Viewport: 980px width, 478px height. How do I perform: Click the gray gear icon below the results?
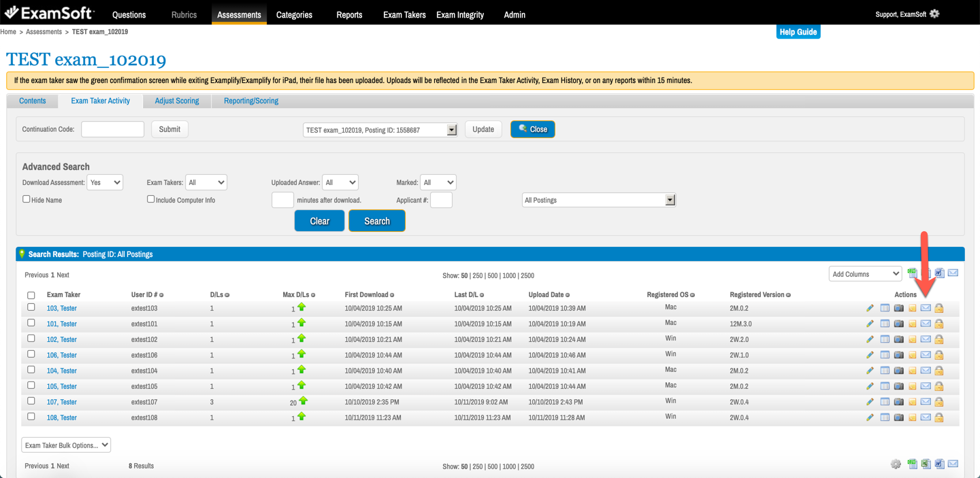[x=896, y=464]
